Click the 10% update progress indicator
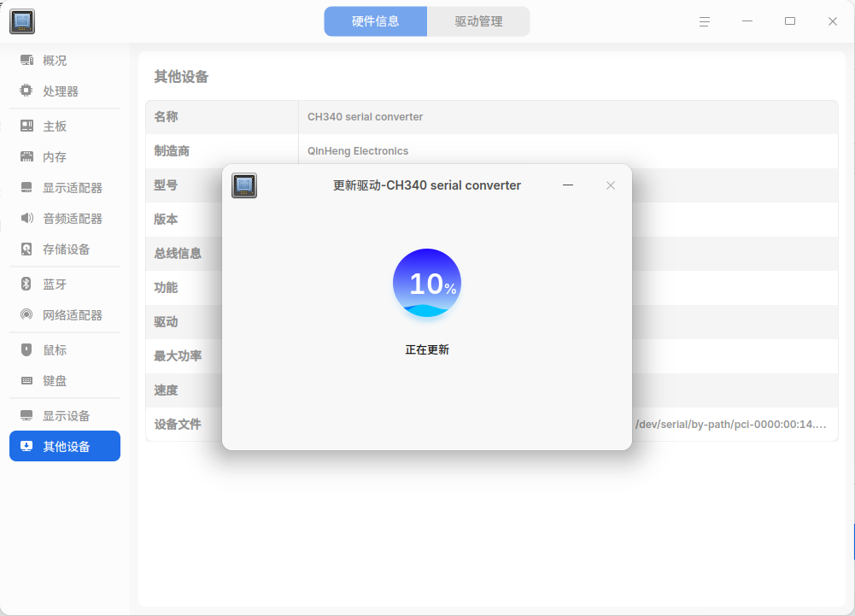The width and height of the screenshot is (855, 616). (x=427, y=283)
